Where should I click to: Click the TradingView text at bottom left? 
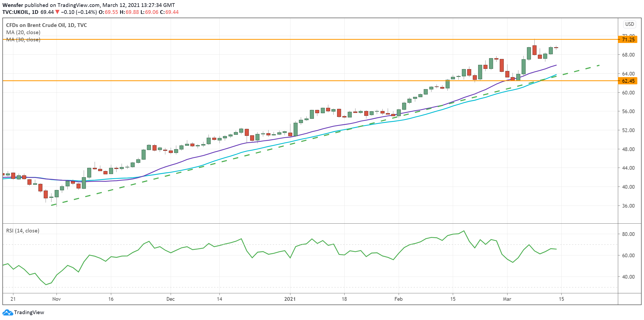29,312
